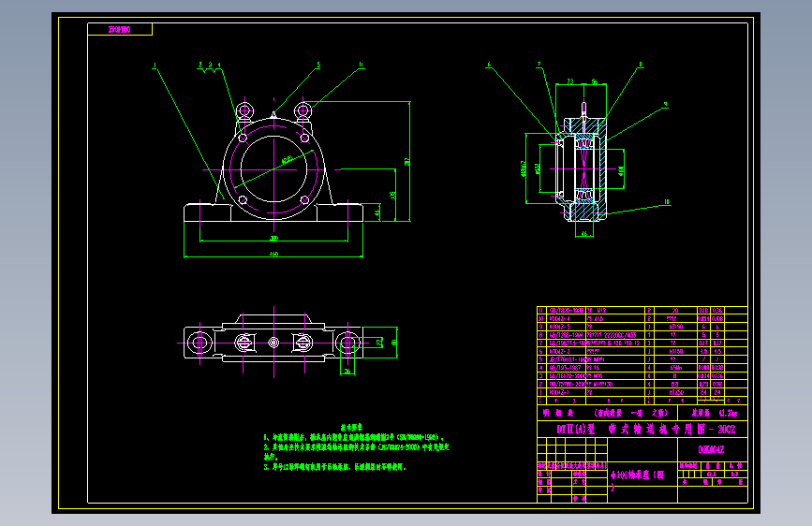The width and height of the screenshot is (812, 526).
Task: Click technical requirement note line 3
Action: click(x=335, y=467)
